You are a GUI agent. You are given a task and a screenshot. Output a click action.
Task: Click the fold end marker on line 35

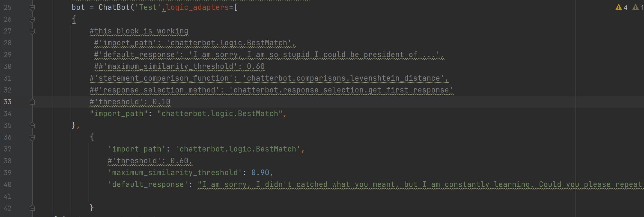[32, 125]
